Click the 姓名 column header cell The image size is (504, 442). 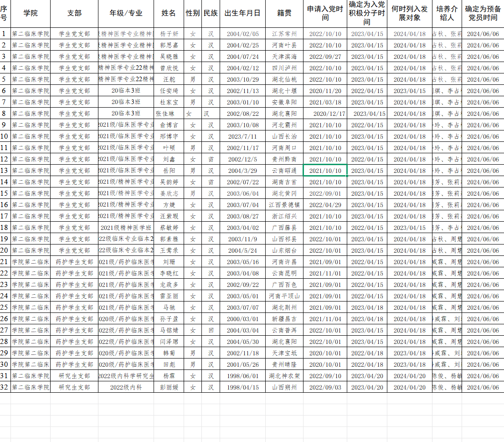click(x=169, y=13)
